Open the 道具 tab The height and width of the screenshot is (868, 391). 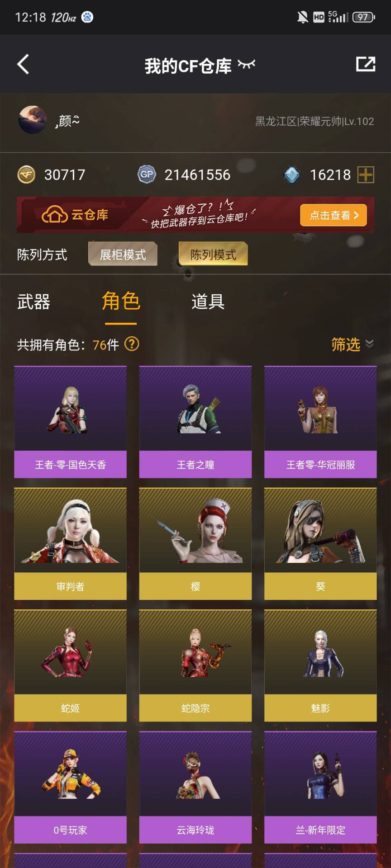pos(208,302)
